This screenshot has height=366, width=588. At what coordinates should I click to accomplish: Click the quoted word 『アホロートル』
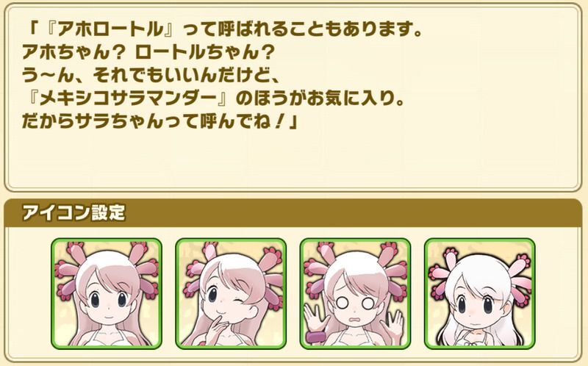coord(108,29)
